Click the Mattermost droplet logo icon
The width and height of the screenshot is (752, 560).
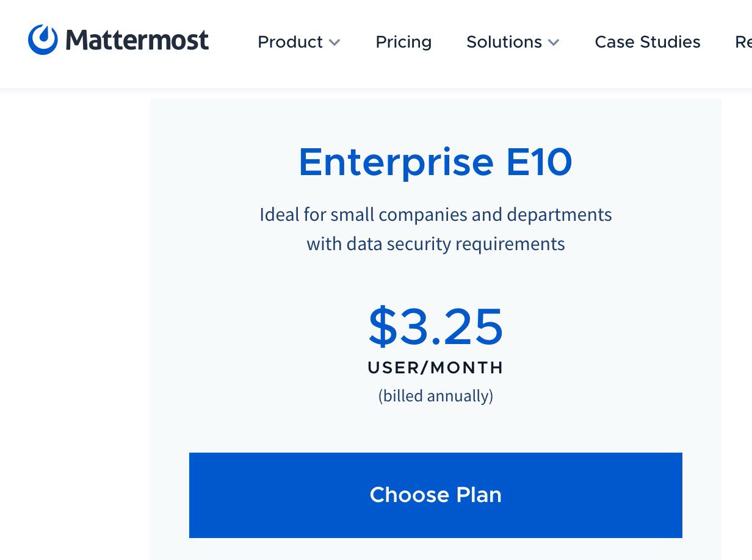coord(43,40)
